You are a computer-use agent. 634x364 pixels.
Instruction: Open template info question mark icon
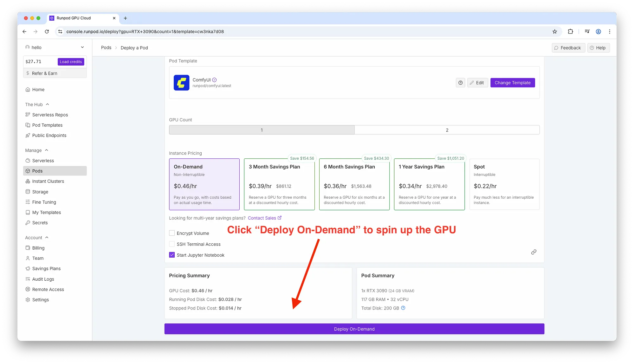pyautogui.click(x=460, y=83)
